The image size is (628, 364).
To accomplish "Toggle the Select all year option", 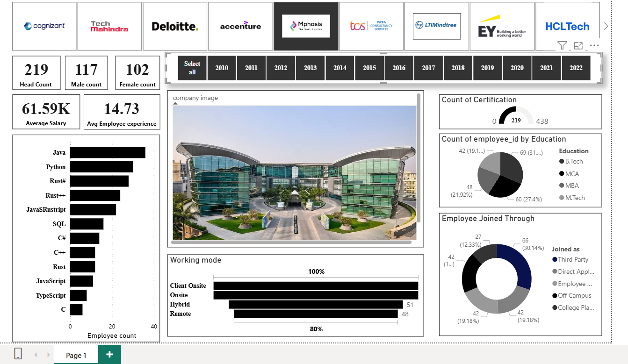I will pos(192,67).
